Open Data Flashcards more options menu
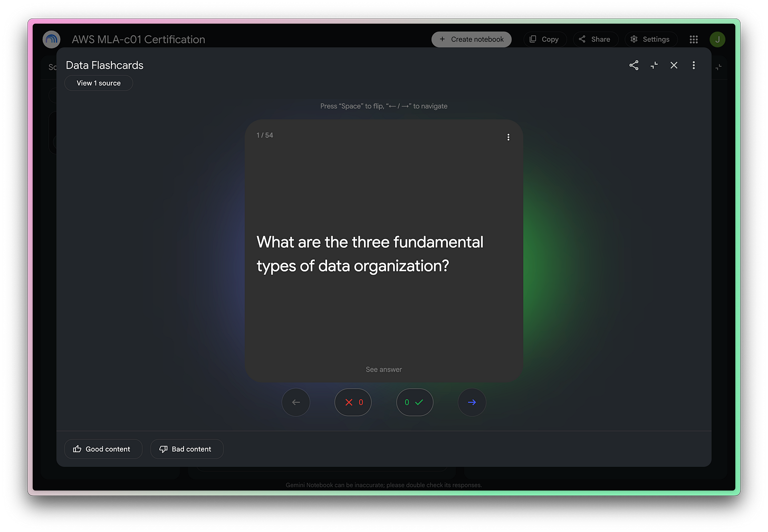This screenshot has height=532, width=768. point(694,65)
